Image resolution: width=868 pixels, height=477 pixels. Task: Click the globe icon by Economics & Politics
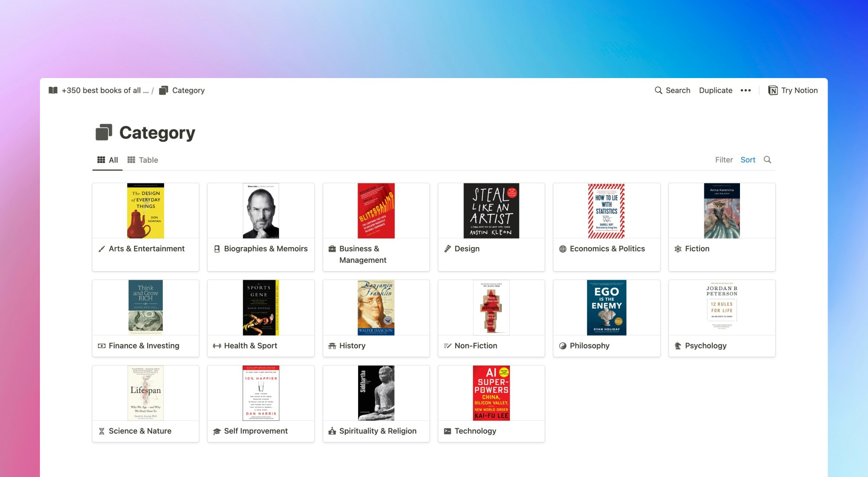[563, 249]
